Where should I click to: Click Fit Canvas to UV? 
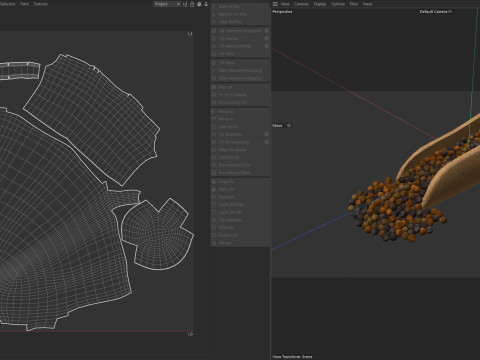click(240, 102)
